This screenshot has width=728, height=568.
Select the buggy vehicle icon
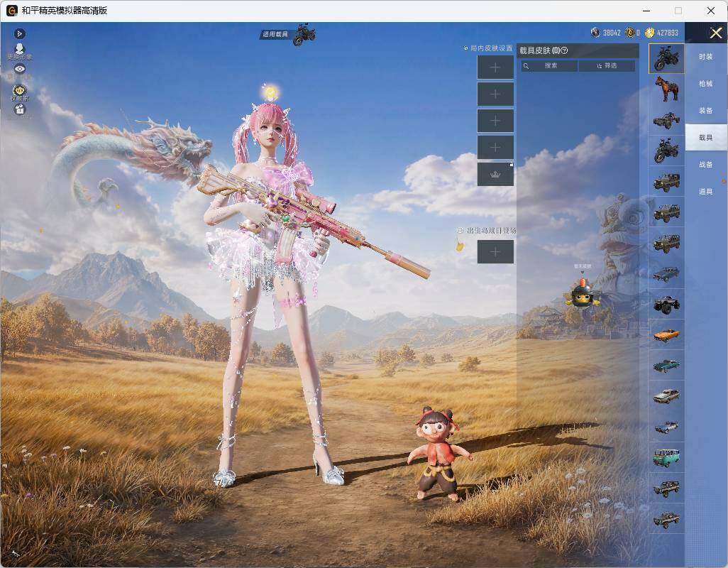666,120
